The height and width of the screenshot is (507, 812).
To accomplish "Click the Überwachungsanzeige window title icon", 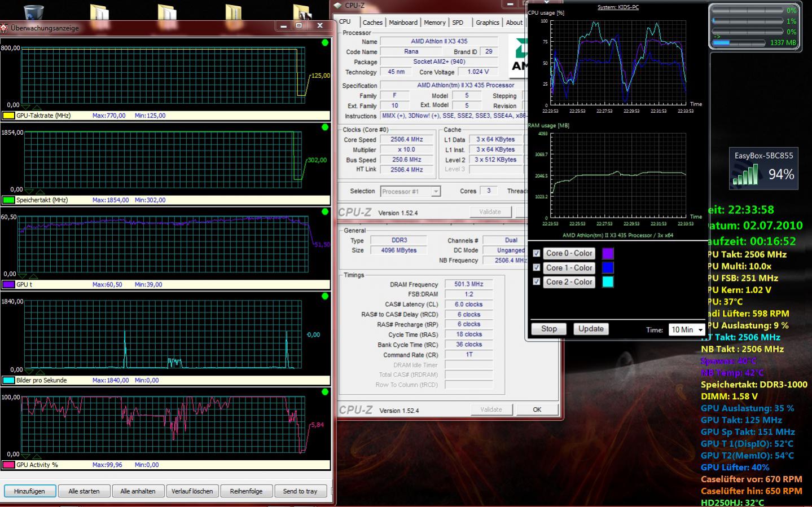I will pos(4,28).
